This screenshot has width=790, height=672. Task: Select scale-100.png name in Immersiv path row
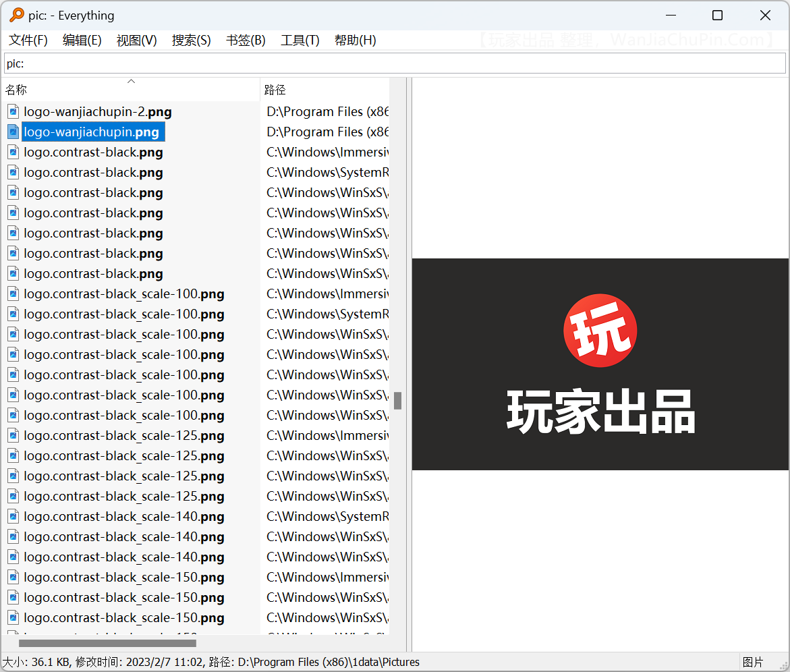[124, 293]
